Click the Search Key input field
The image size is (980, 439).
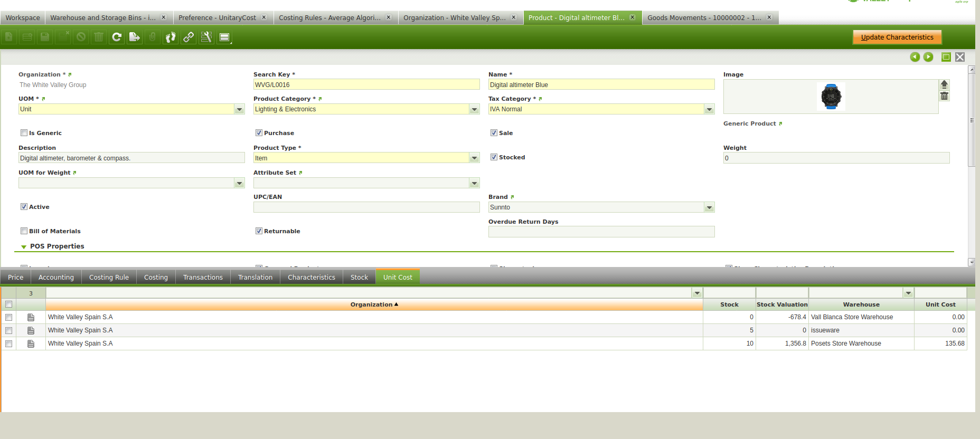point(366,84)
